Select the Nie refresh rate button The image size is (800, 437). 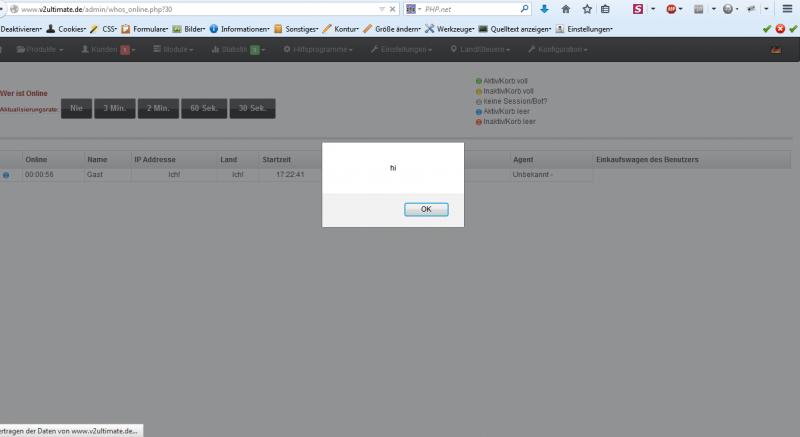[x=75, y=108]
